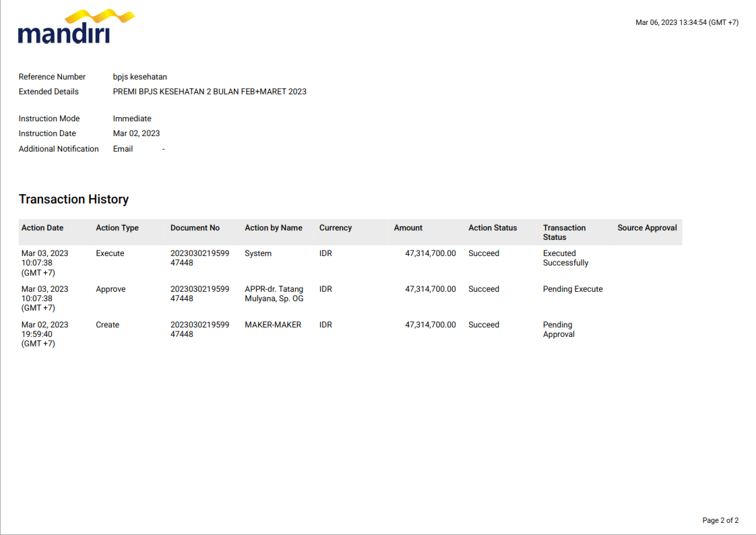This screenshot has height=535, width=756.
Task: Click approver name APPR-dr. Tatang Mulyana
Action: [274, 294]
